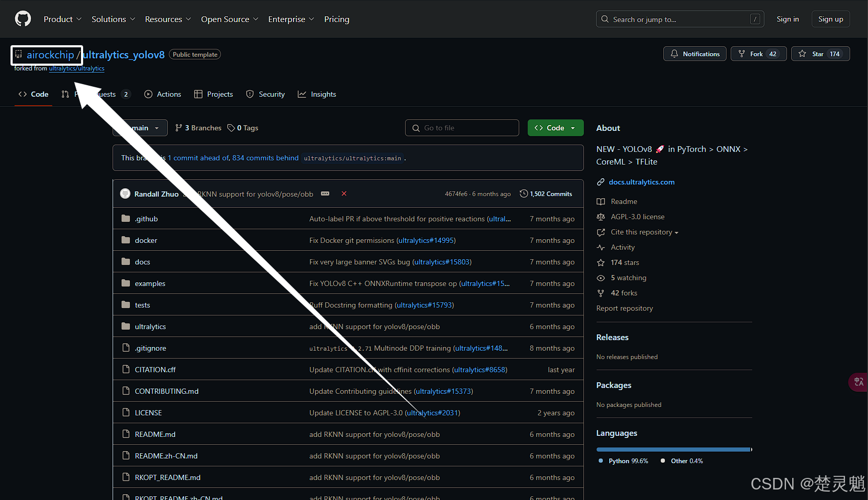Open the forked-from ultralytics/ultralytics link
The image size is (868, 500).
[x=77, y=68]
